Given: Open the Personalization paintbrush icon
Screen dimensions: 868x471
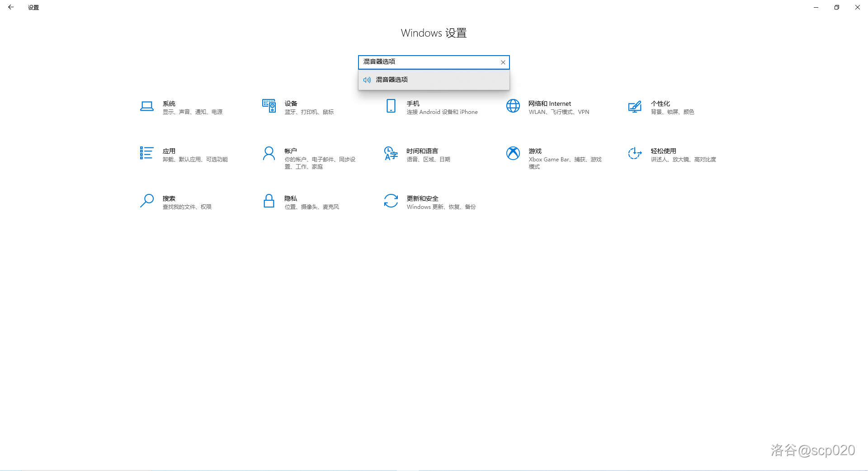Looking at the screenshot, I should 635,106.
